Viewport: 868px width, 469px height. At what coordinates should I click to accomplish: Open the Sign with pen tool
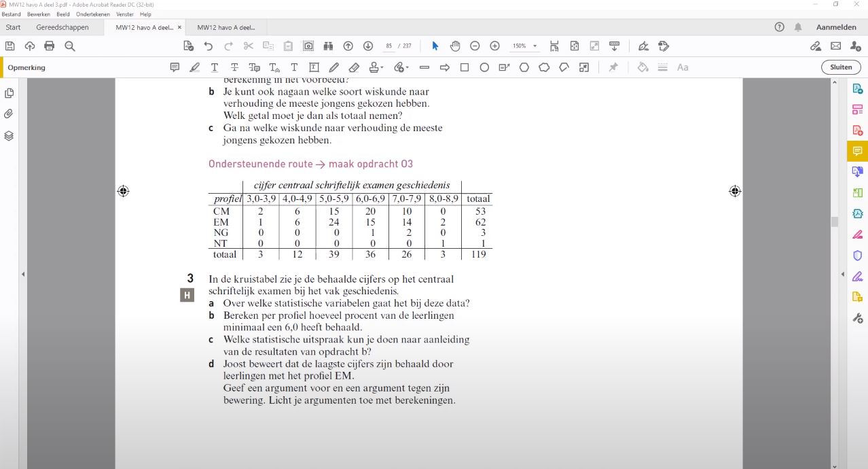643,46
